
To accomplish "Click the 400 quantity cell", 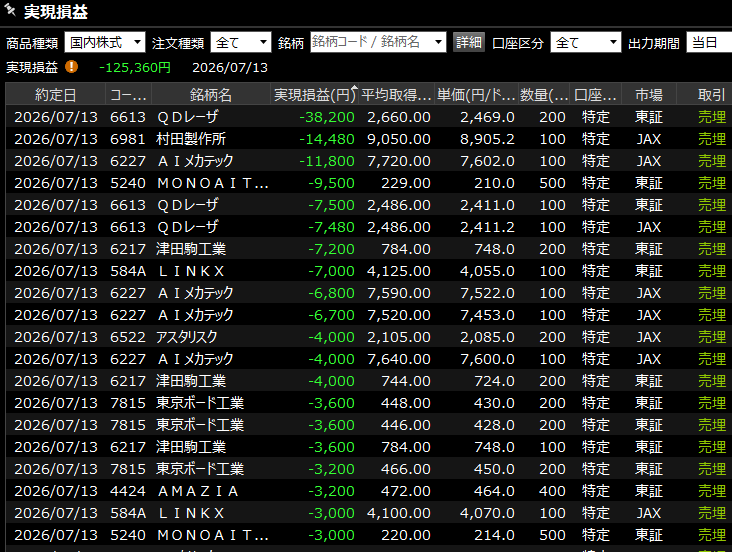I will point(552,491).
